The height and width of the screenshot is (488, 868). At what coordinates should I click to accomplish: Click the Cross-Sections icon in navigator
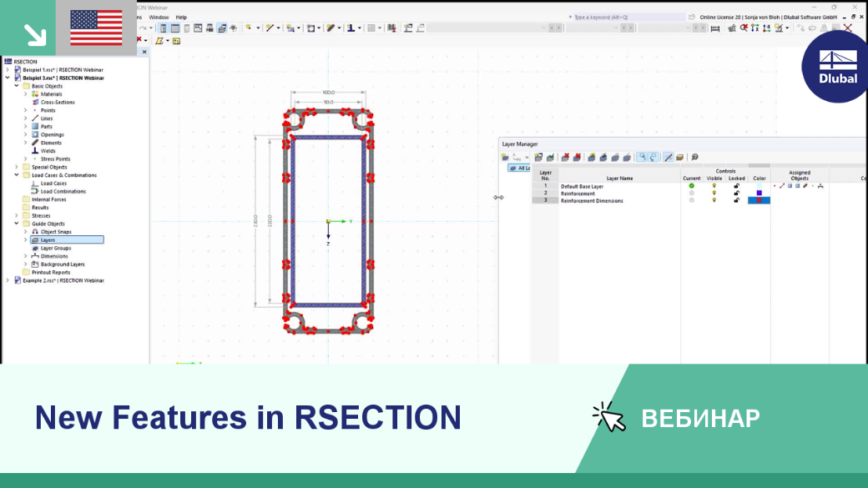point(35,103)
